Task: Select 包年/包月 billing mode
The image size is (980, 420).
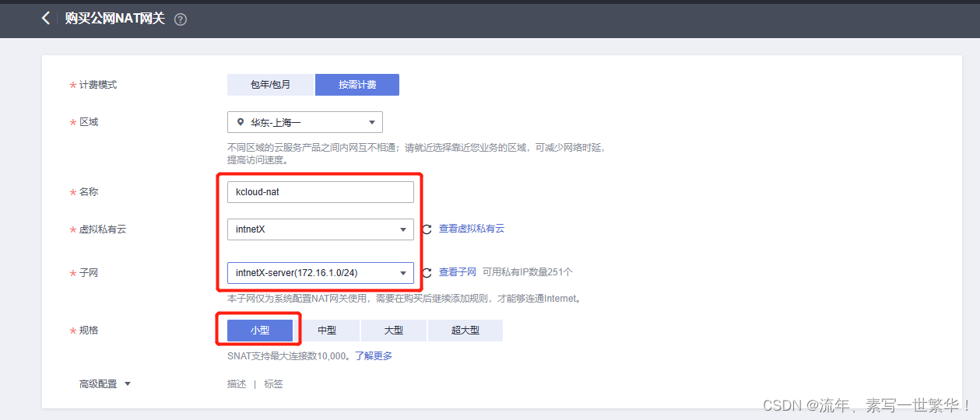Action: [270, 85]
